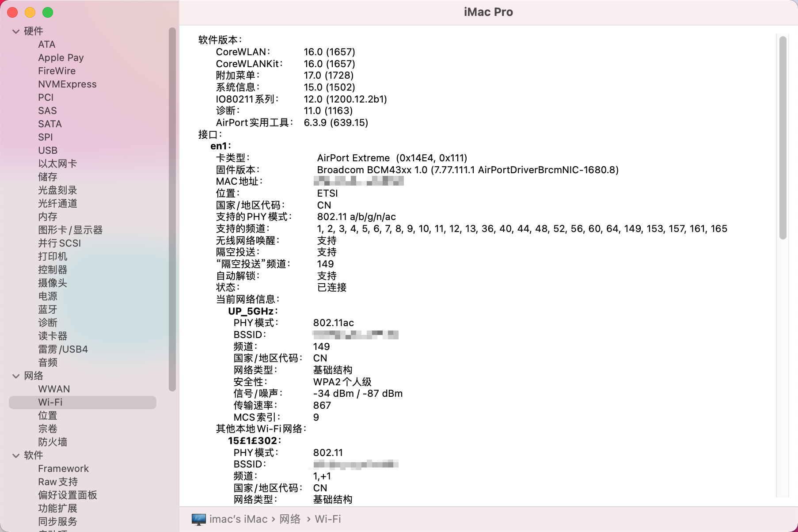Select SPI in the hardware list

click(46, 137)
